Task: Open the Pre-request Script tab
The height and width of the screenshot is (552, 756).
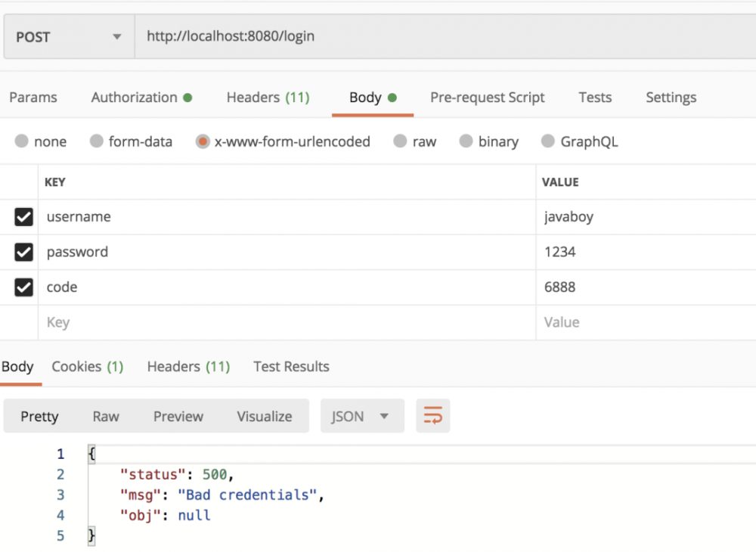Action: (x=487, y=98)
